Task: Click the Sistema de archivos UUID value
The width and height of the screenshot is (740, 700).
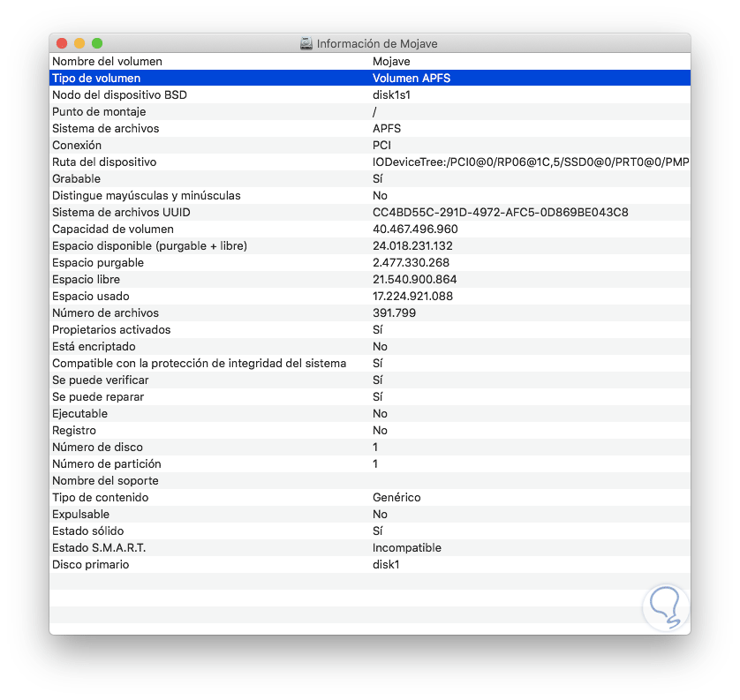Action: click(500, 213)
